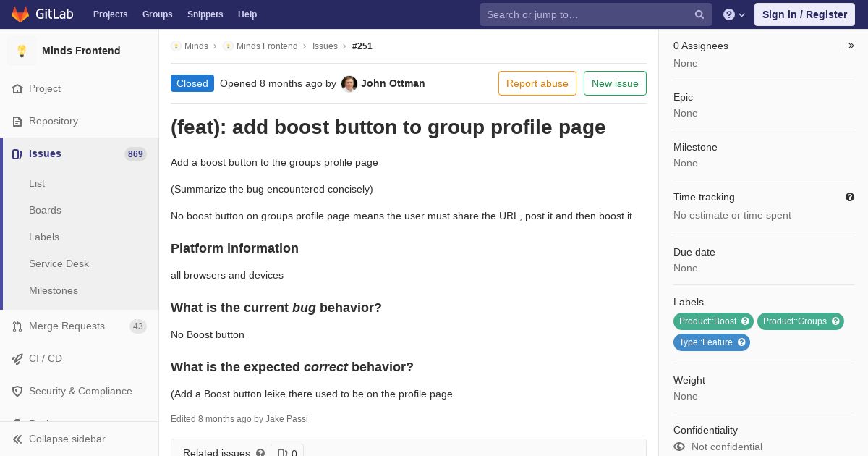
Task: Click the GitLab fox logo
Action: coord(20,14)
